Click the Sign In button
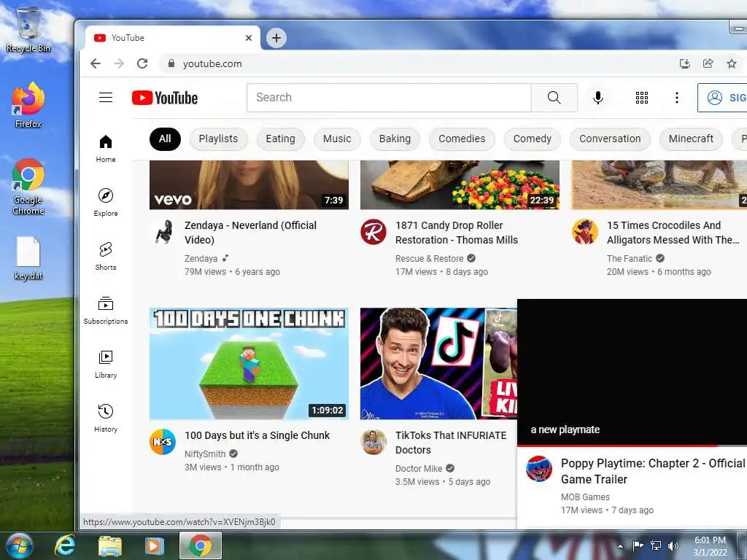 (x=723, y=98)
